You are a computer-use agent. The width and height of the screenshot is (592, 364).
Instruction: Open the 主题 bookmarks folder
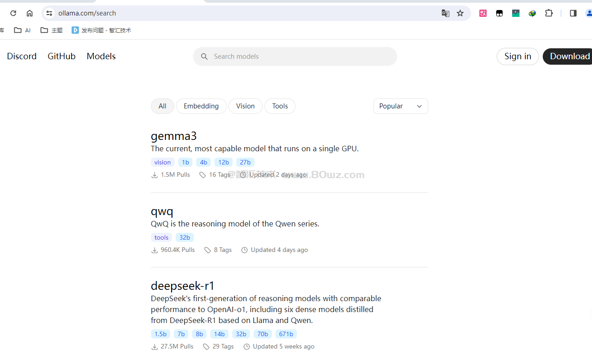[x=52, y=30]
